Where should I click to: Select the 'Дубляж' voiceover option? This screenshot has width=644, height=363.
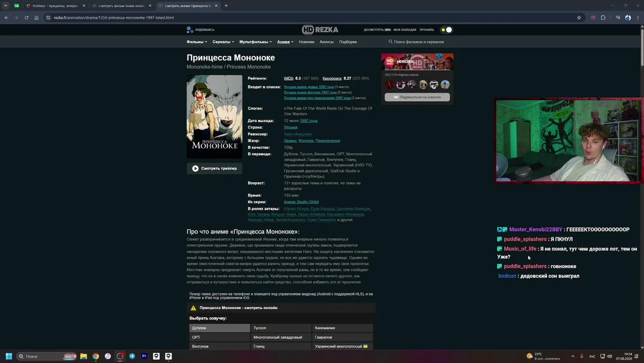(x=219, y=328)
